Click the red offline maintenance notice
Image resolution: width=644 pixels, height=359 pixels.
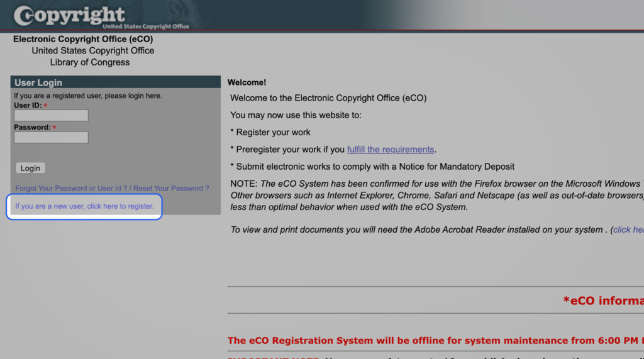435,341
